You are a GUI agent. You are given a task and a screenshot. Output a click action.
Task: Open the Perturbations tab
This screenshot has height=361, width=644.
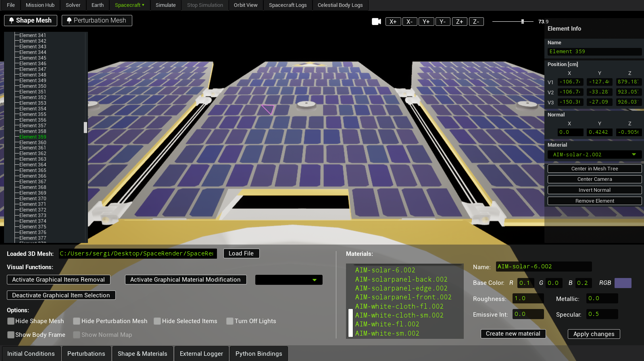(x=86, y=354)
